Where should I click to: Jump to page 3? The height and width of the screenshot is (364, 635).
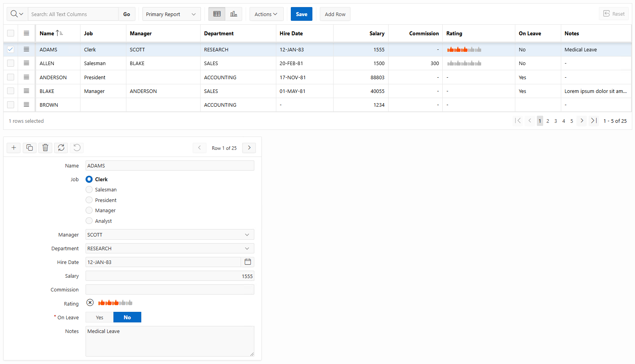(x=556, y=121)
